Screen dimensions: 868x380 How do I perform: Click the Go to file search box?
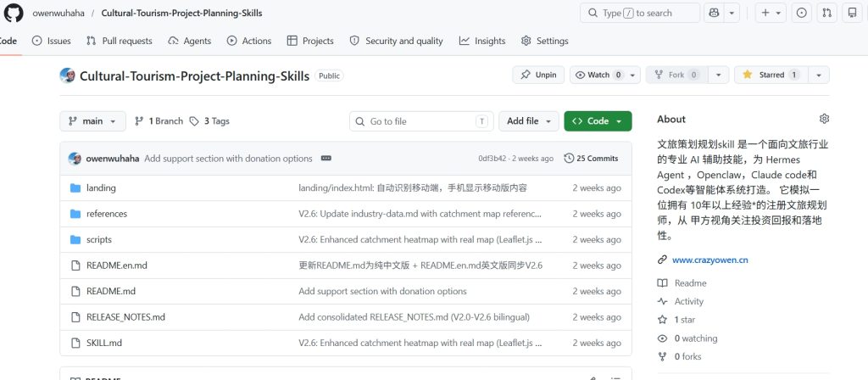point(421,121)
